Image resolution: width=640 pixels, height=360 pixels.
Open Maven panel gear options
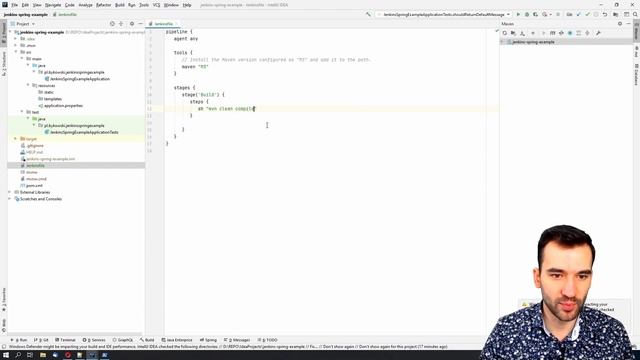620,24
